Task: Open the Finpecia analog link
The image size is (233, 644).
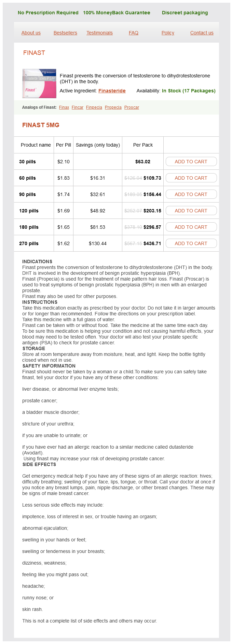Action: [94, 107]
